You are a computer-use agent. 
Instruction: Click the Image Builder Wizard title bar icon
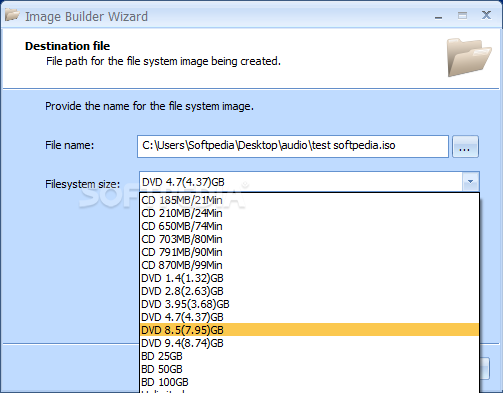pos(12,15)
